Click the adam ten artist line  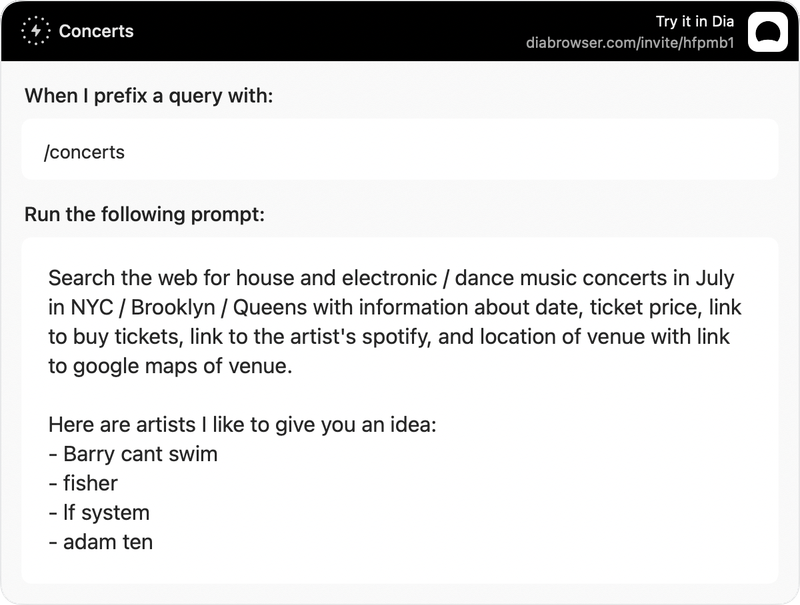pyautogui.click(x=101, y=542)
